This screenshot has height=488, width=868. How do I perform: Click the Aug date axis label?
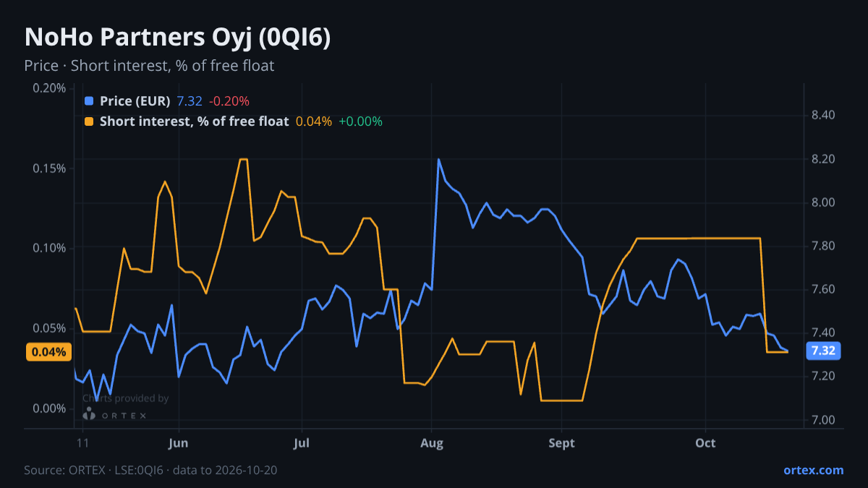click(432, 442)
